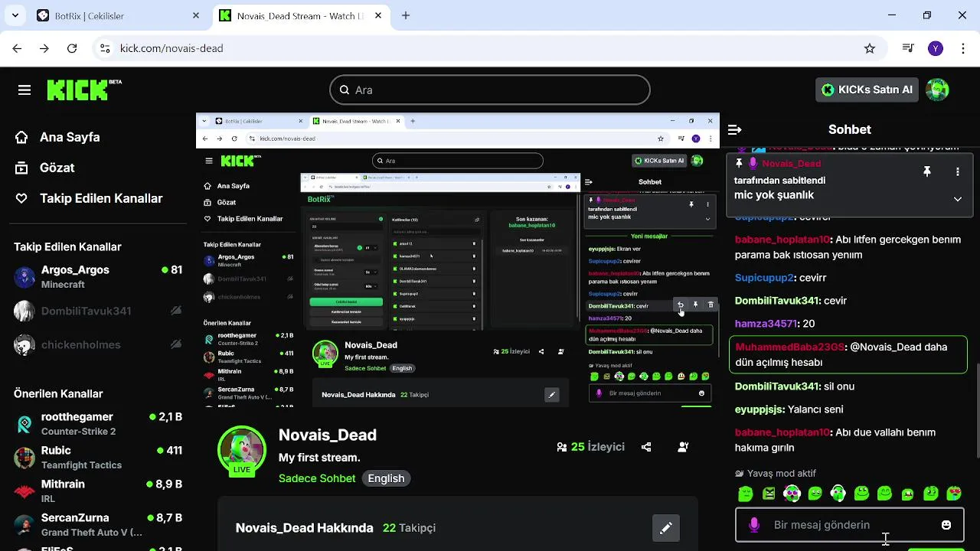The height and width of the screenshot is (551, 980).
Task: Open the Chrome profile Y avatar
Action: (935, 48)
